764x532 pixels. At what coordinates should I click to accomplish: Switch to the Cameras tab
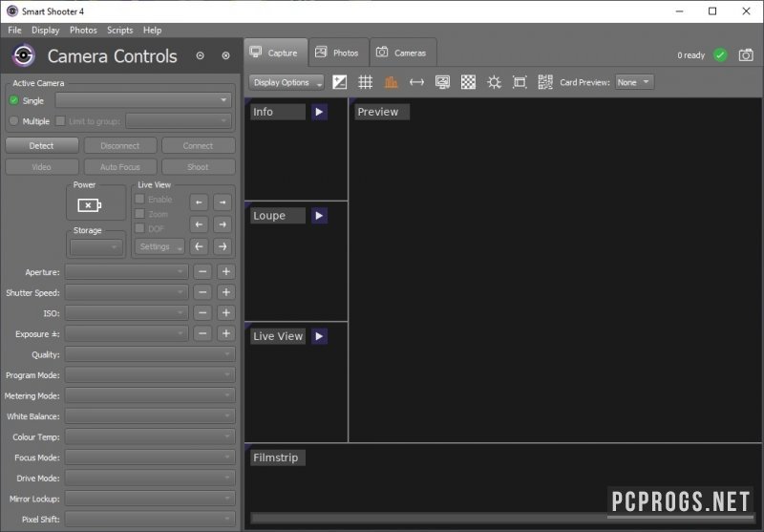pyautogui.click(x=403, y=53)
